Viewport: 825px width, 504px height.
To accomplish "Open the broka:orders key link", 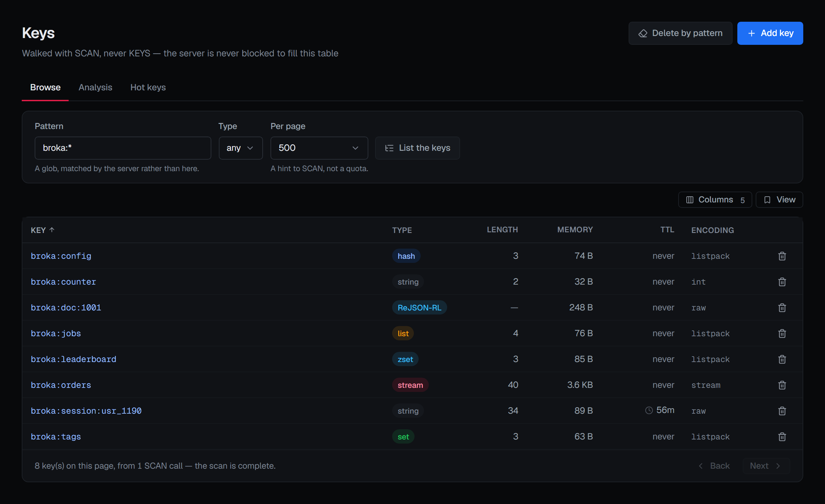I will 61,385.
